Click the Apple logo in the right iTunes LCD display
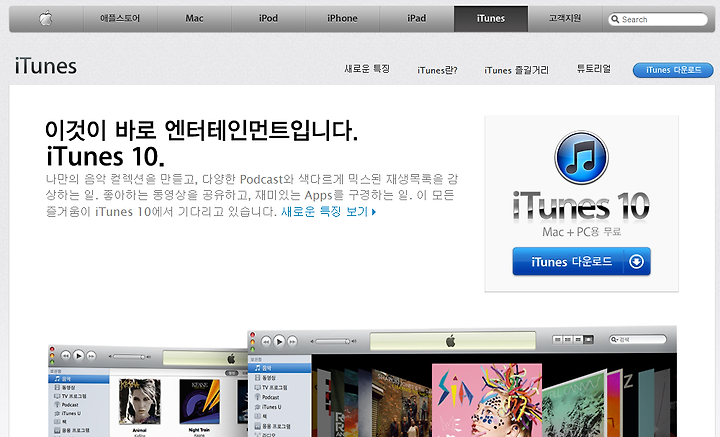Screen dimensions: 720x437 (x=451, y=341)
